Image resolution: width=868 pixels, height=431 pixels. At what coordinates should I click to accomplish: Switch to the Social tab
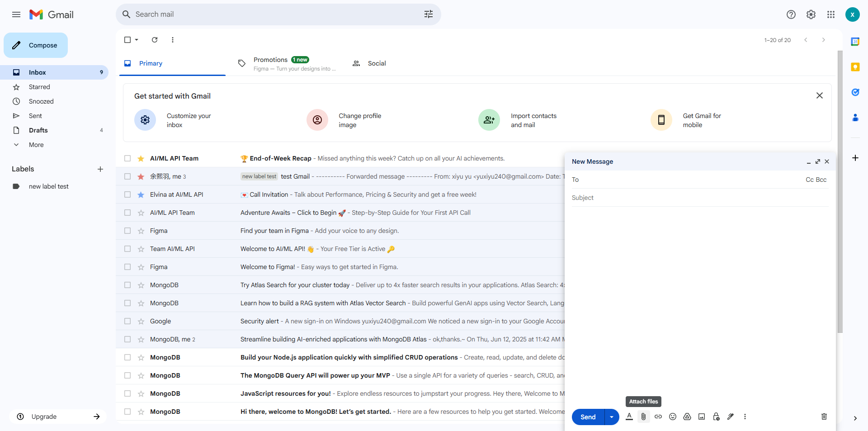coord(401,63)
